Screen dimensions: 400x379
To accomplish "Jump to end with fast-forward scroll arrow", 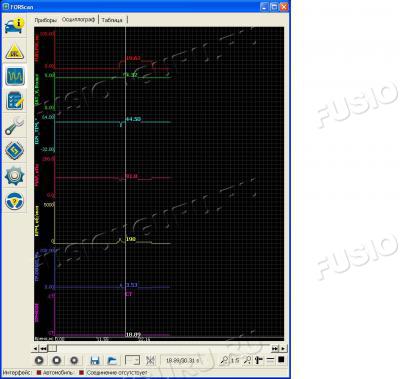I will coord(275,348).
